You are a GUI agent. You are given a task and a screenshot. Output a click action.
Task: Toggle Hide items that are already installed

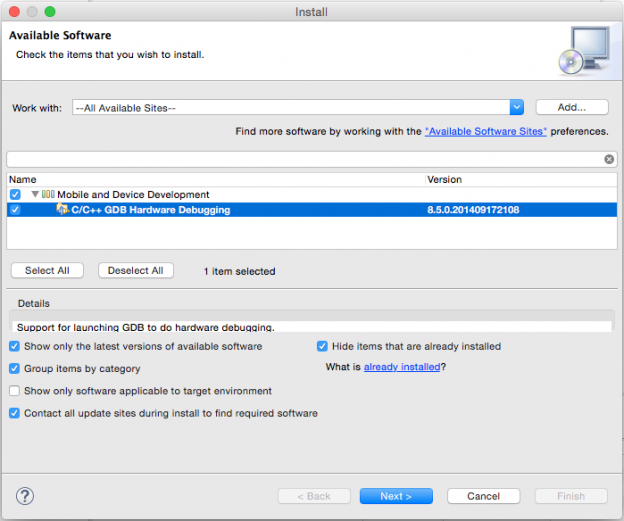click(322, 347)
